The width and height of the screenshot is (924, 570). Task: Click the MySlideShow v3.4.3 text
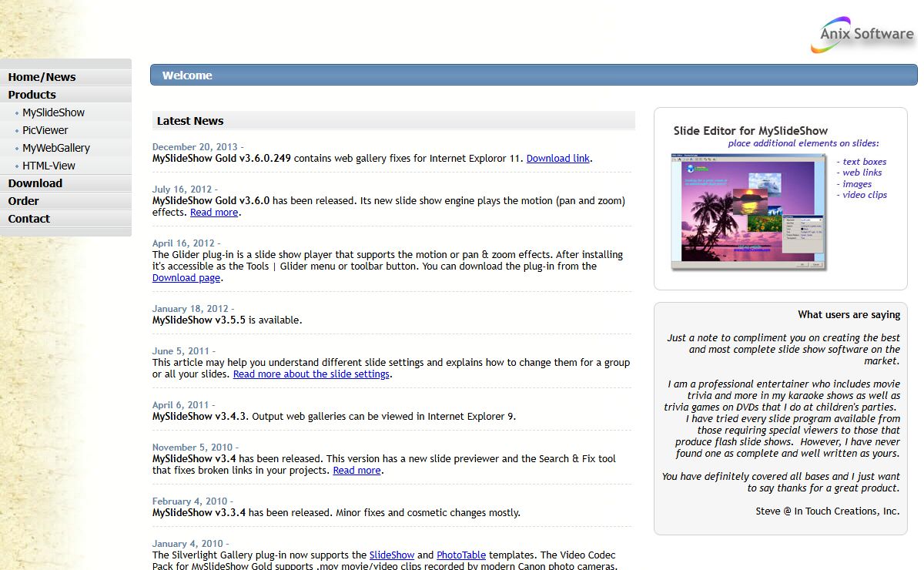click(199, 416)
